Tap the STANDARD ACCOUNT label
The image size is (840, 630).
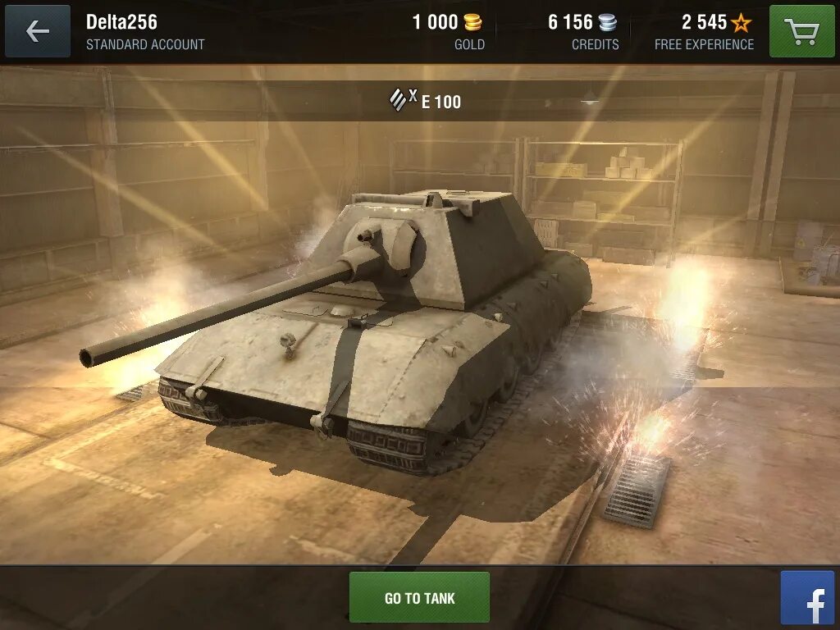pos(145,44)
